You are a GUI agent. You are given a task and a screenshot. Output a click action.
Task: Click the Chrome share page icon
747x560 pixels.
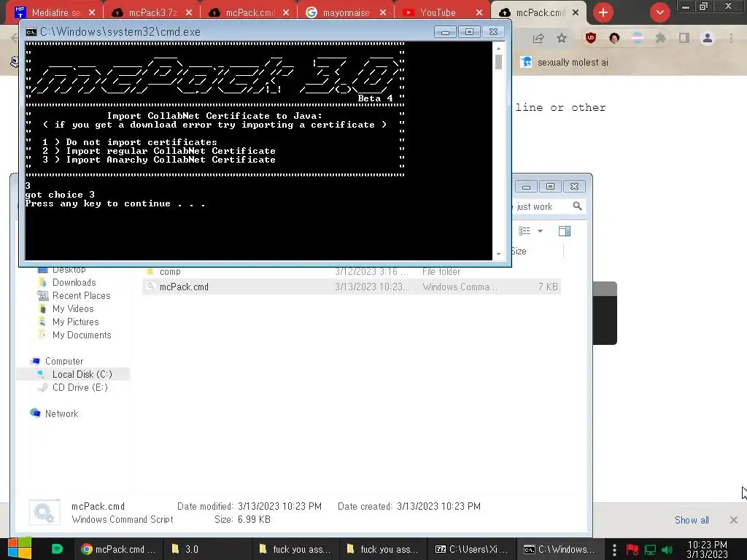(x=538, y=39)
